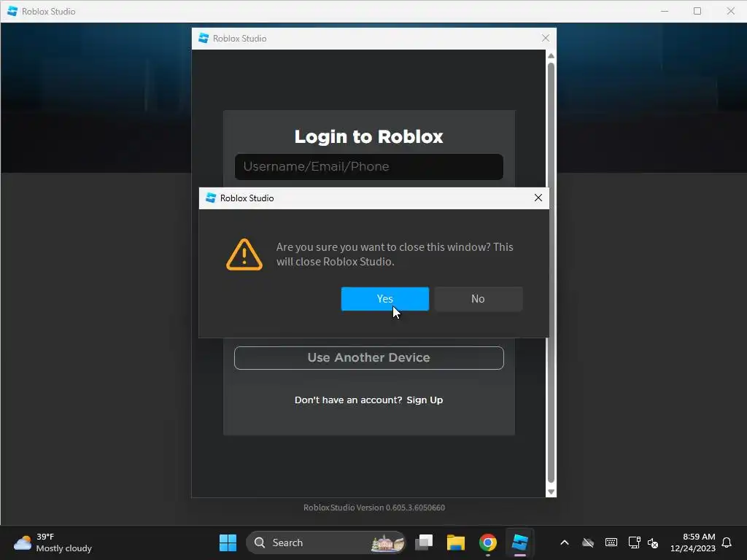
Task: Click the Roblox Studio Version 0.605.3.6050660 text
Action: point(374,507)
